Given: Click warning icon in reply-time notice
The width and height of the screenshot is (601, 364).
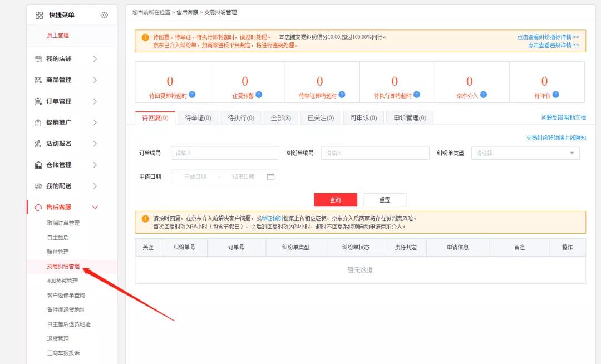Looking at the screenshot, I should 145,218.
